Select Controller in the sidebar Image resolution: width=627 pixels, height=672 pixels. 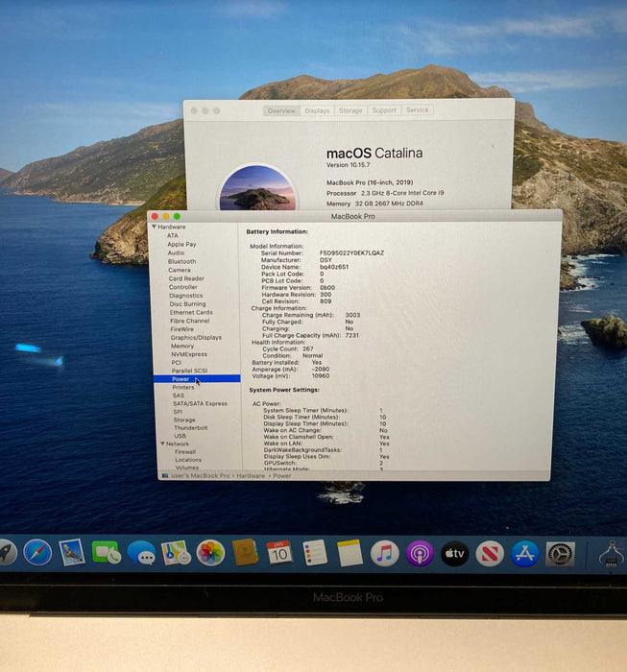pos(183,287)
